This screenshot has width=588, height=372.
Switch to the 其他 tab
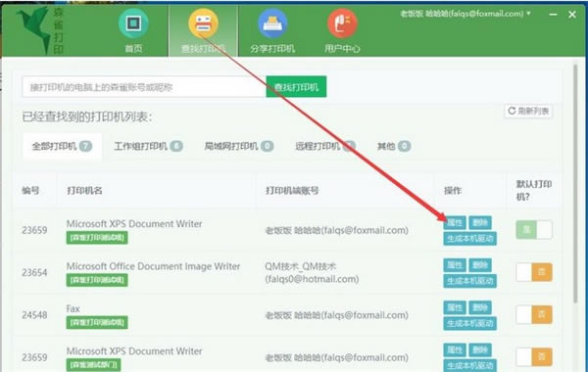coord(394,146)
